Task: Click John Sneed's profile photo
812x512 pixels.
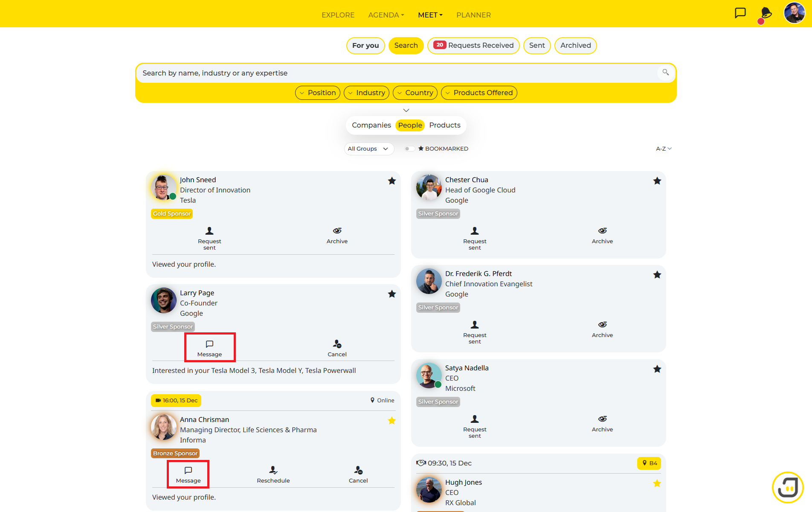Action: tap(164, 187)
